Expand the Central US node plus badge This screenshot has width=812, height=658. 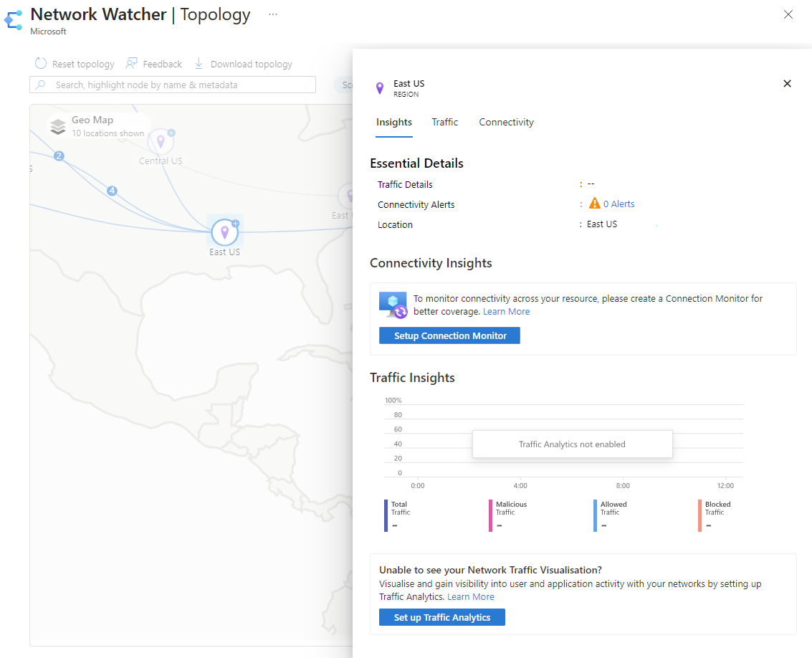tap(171, 133)
